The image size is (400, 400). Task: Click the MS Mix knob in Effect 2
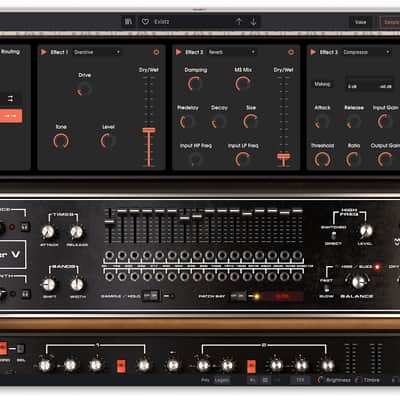243,83
